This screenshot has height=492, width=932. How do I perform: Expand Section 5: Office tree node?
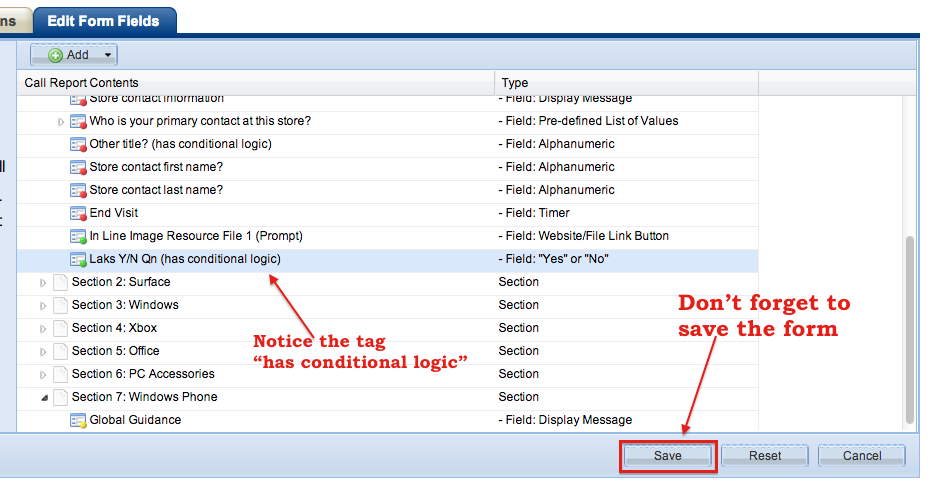point(43,352)
